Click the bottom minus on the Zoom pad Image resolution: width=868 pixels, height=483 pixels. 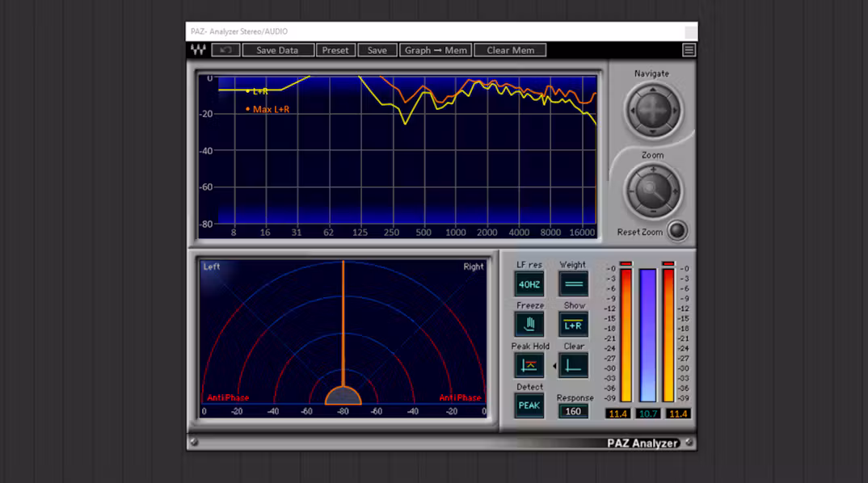pos(653,212)
